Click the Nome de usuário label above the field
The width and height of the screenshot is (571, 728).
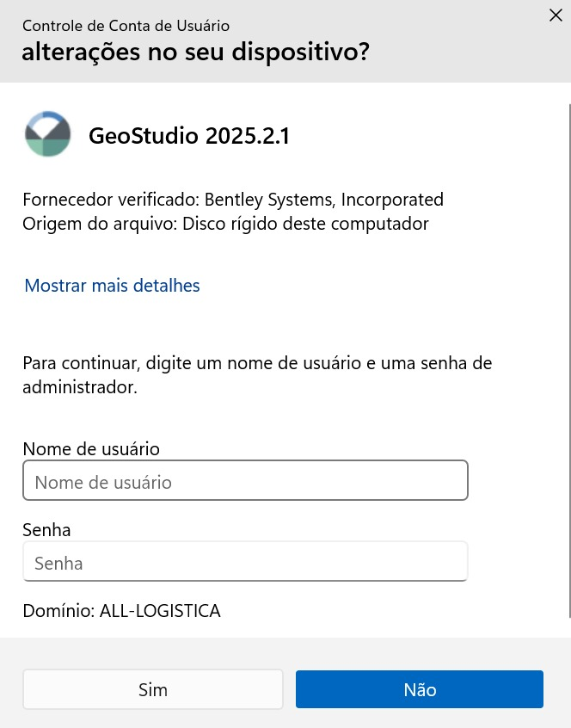tap(91, 449)
